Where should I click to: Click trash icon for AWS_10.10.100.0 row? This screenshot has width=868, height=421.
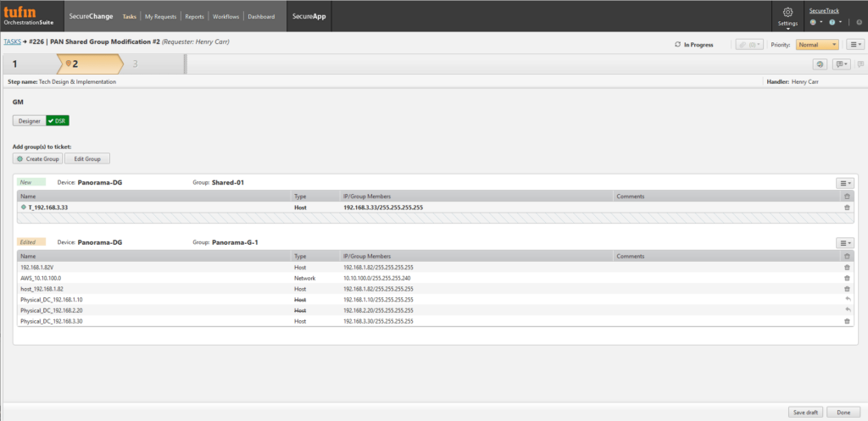click(x=847, y=278)
